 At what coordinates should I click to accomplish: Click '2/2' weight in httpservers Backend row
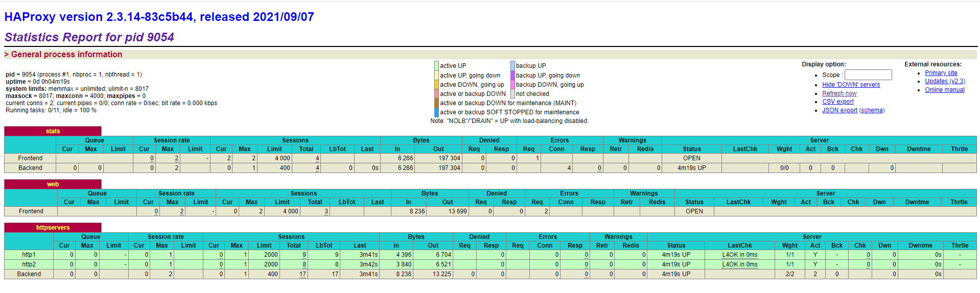(790, 274)
